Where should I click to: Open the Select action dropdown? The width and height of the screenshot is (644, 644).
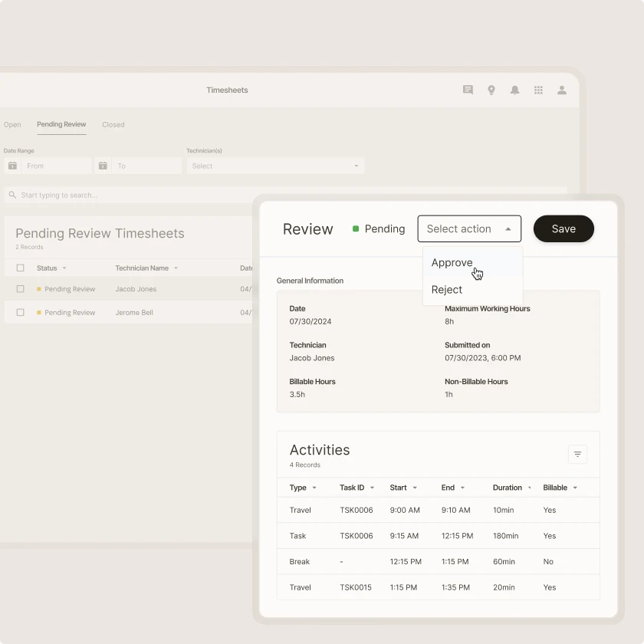[x=469, y=228]
